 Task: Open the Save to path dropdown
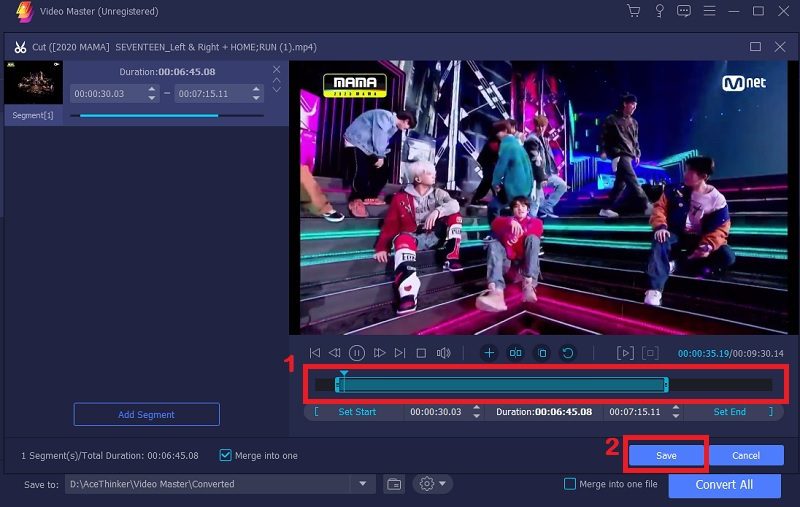[x=362, y=484]
